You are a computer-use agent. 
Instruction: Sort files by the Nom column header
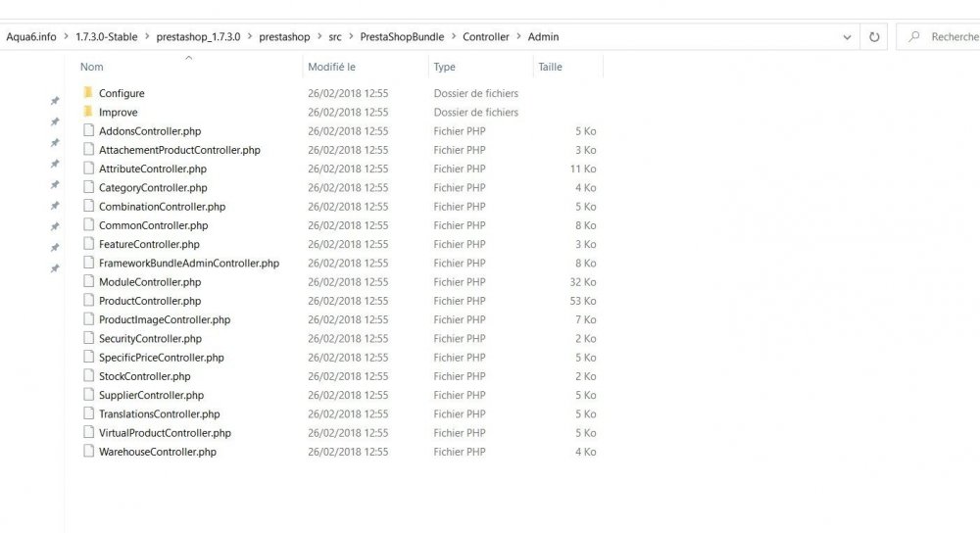pyautogui.click(x=92, y=67)
